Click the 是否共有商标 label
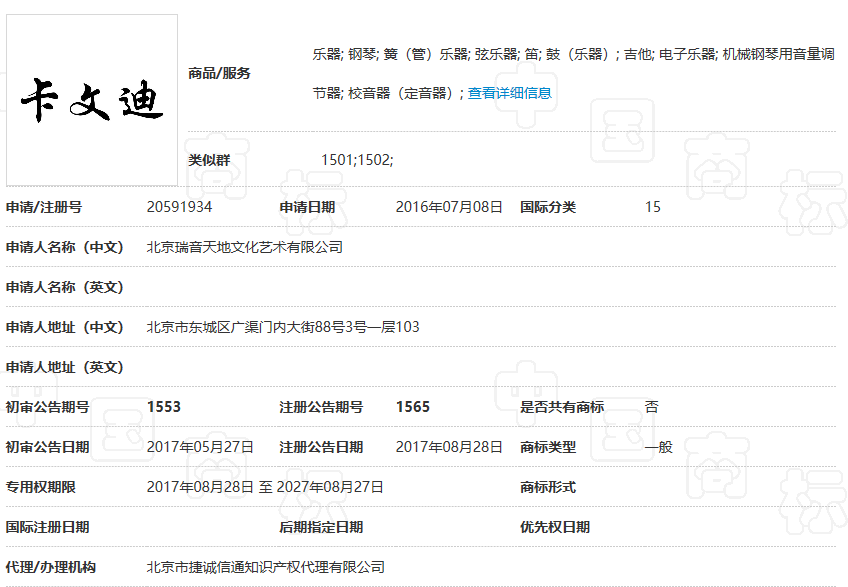The image size is (848, 587). [x=562, y=407]
